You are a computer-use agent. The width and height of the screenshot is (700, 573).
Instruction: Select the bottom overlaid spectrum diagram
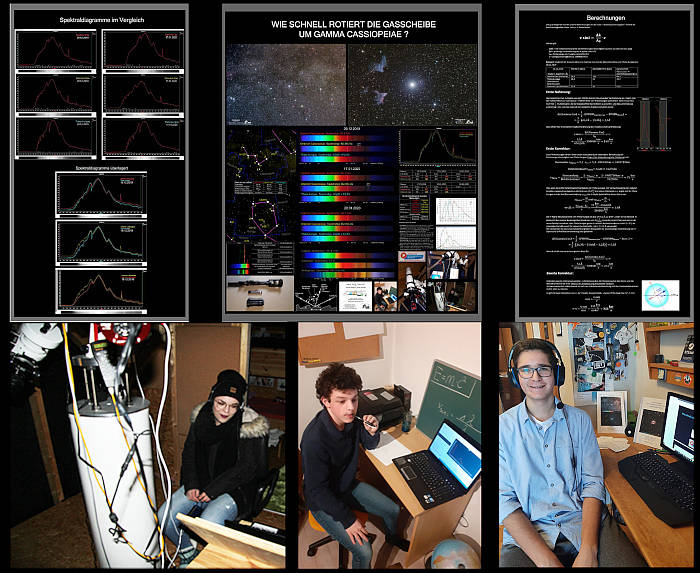(101, 291)
